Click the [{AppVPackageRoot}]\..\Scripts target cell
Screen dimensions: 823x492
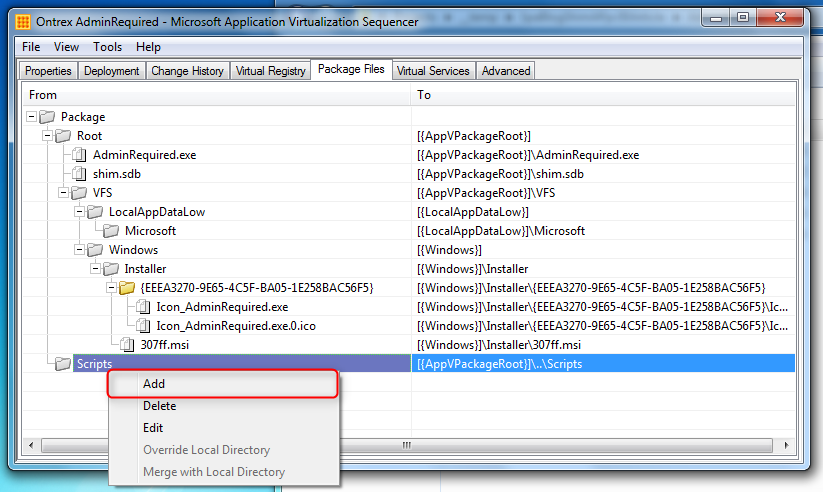(x=603, y=363)
